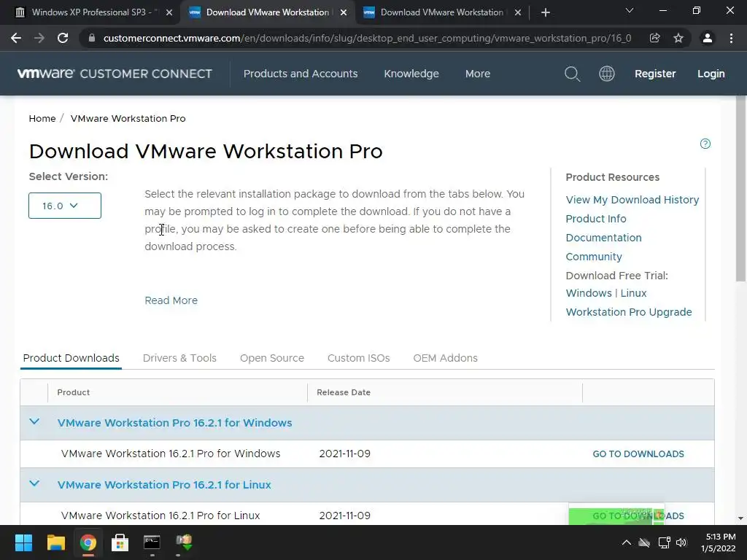Click the padlock site info icon
This screenshot has width=747, height=560.
[91, 38]
